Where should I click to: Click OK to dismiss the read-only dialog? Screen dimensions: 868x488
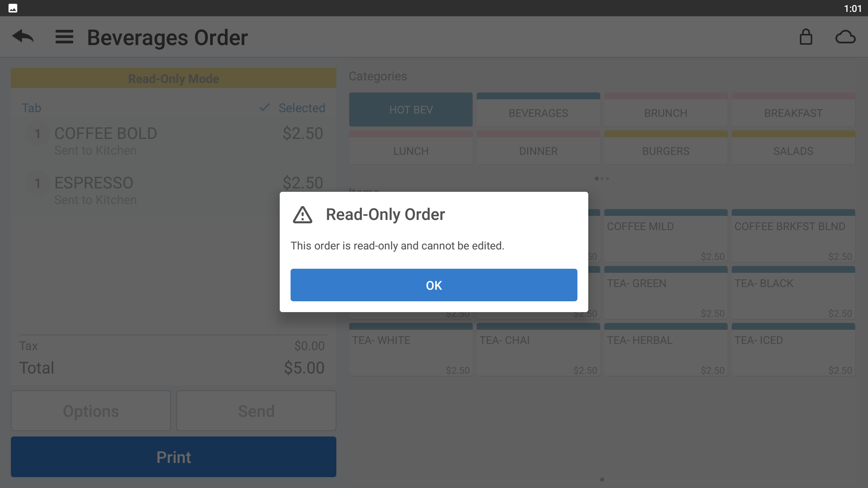click(434, 285)
